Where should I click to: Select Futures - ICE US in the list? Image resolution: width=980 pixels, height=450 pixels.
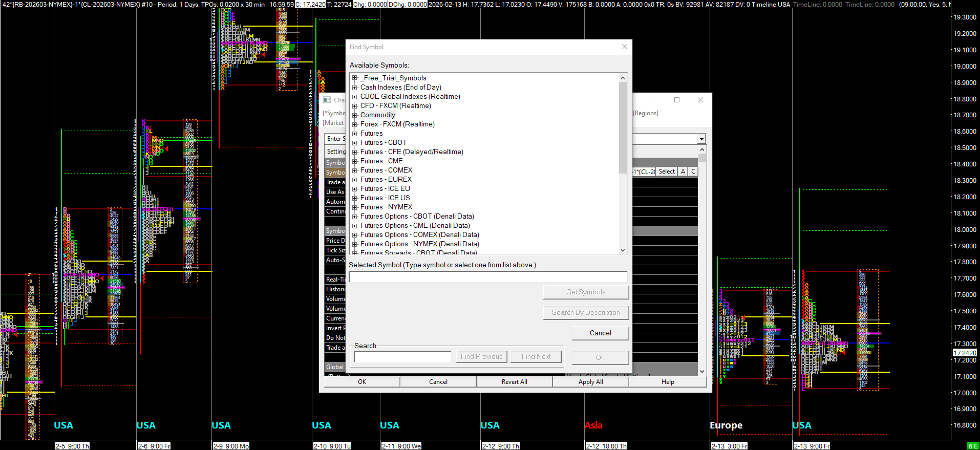[385, 198]
